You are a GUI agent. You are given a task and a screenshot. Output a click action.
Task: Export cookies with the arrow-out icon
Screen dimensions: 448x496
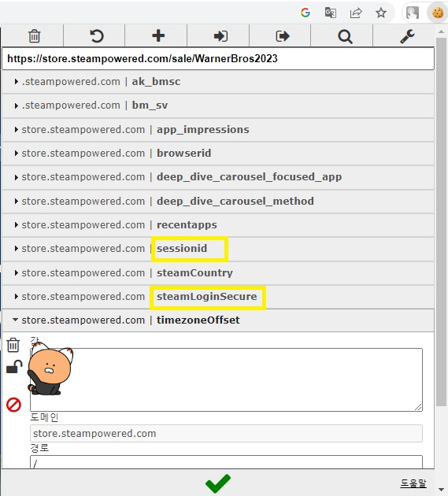click(x=282, y=36)
